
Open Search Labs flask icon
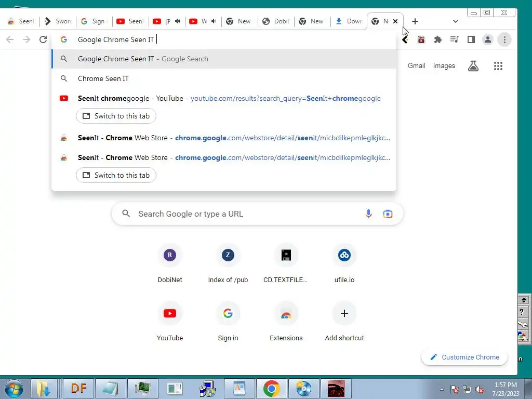pos(473,66)
